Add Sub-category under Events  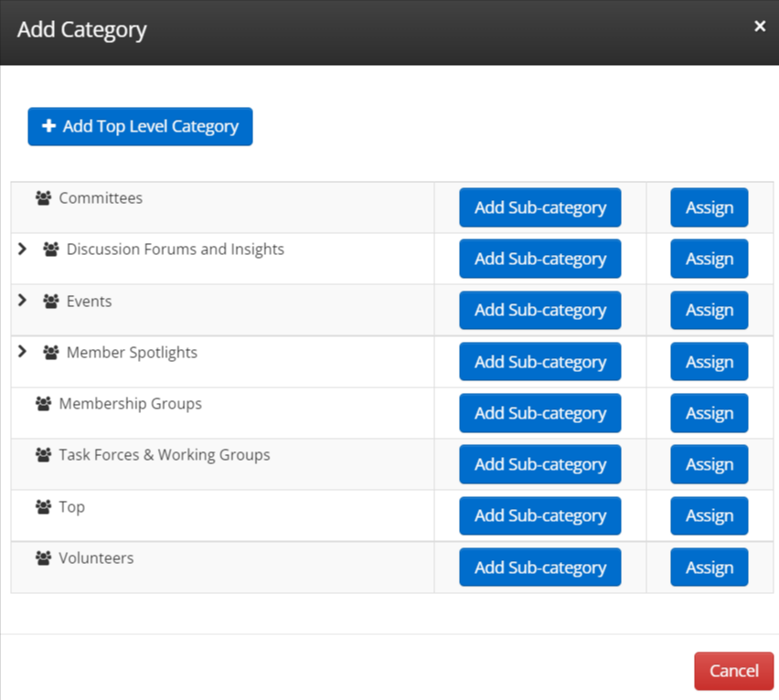pyautogui.click(x=540, y=311)
